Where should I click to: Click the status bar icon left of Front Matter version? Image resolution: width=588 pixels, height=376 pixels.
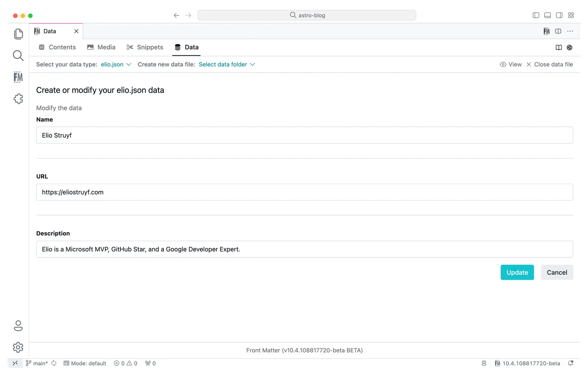(x=484, y=363)
